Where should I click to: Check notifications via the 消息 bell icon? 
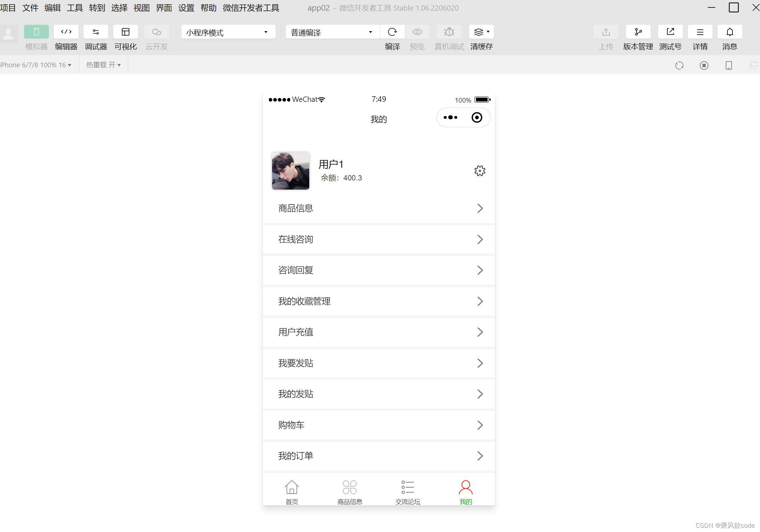click(730, 31)
